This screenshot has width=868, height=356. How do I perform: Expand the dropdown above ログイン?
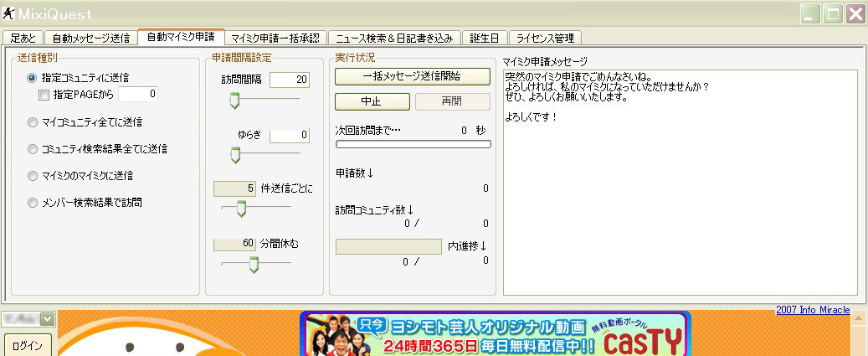[48, 319]
